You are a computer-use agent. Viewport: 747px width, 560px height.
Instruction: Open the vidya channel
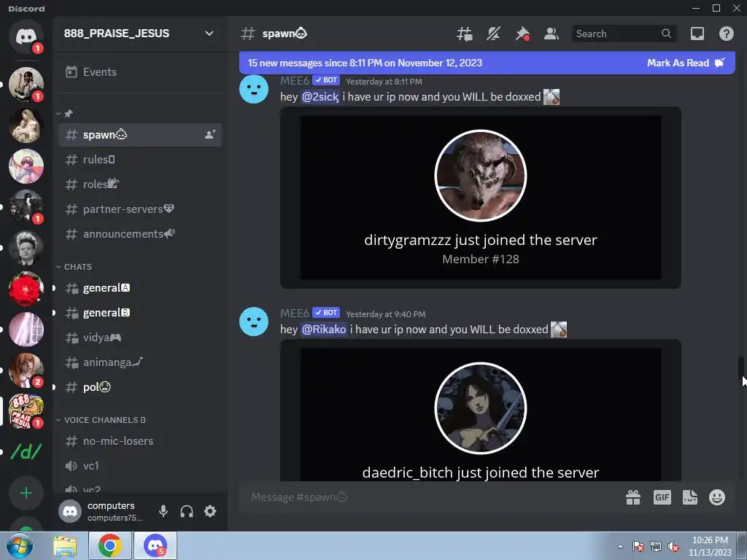139,338
